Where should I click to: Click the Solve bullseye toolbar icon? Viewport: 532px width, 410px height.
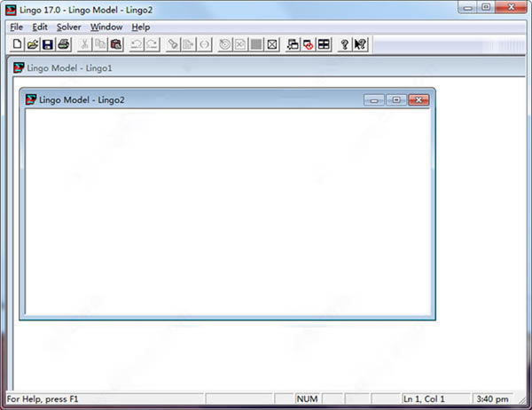point(224,43)
